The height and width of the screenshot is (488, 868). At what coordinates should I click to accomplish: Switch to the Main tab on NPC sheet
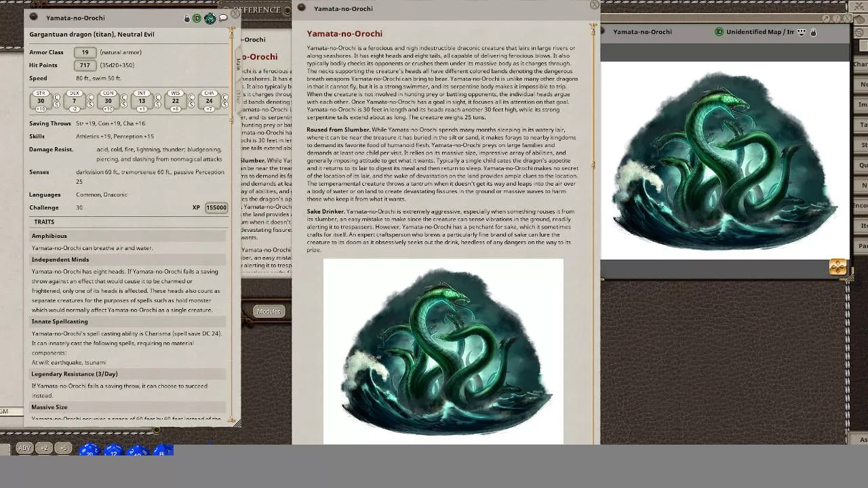[238, 64]
